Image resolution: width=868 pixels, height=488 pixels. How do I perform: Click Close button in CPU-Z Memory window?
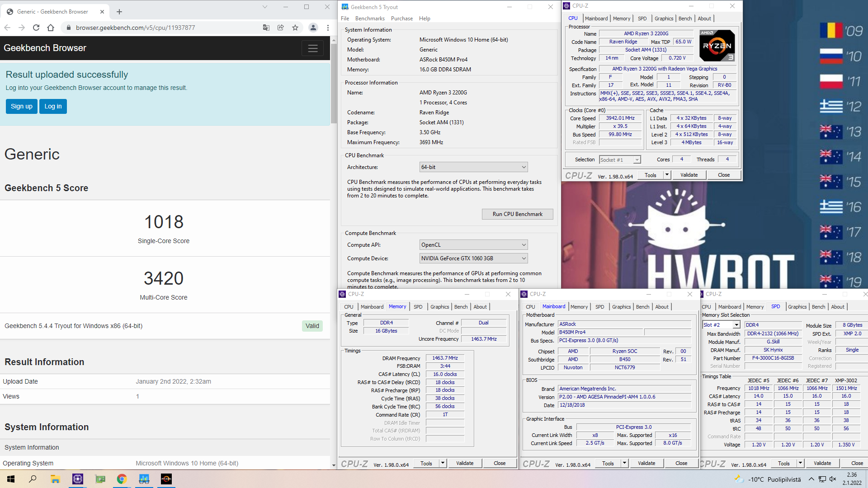pyautogui.click(x=500, y=463)
